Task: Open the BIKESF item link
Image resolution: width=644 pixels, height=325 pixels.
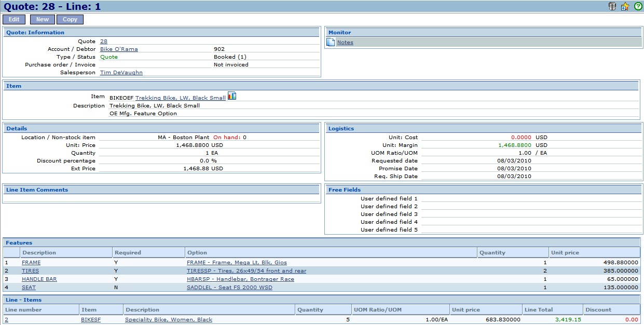Action: coord(91,320)
